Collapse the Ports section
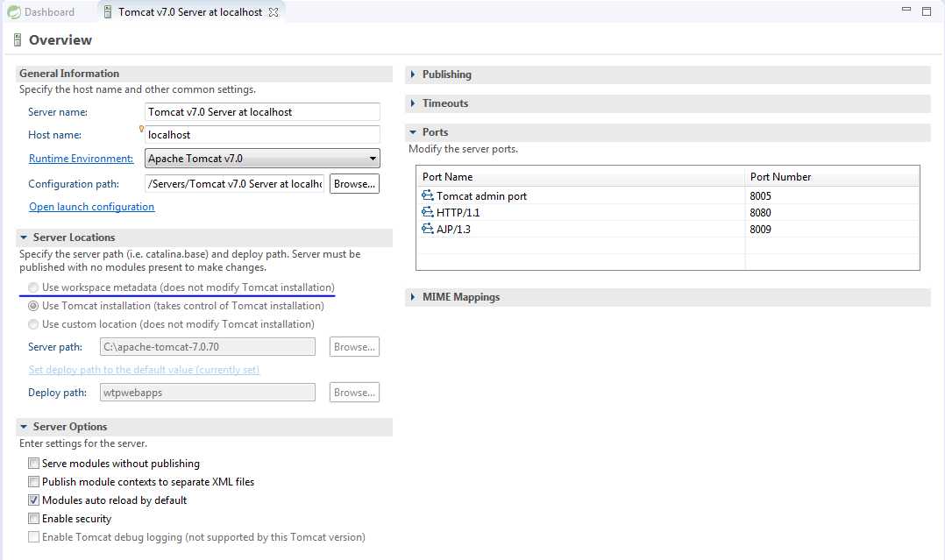945x560 pixels. [413, 132]
